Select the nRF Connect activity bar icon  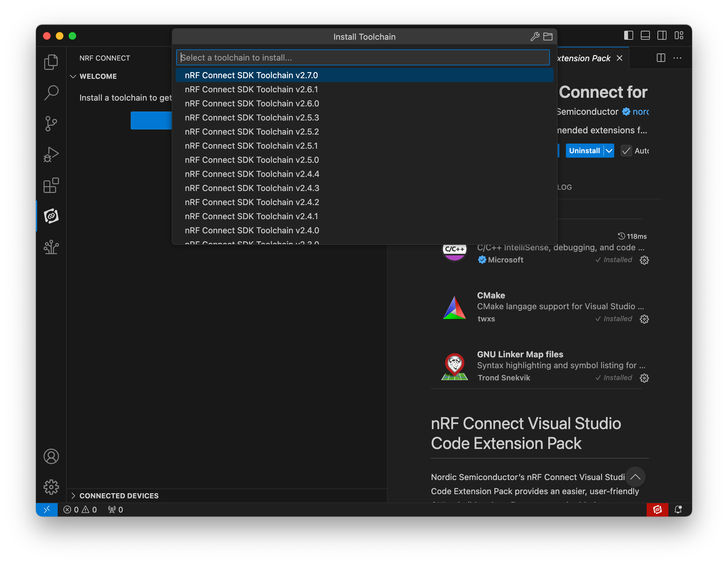coord(51,216)
